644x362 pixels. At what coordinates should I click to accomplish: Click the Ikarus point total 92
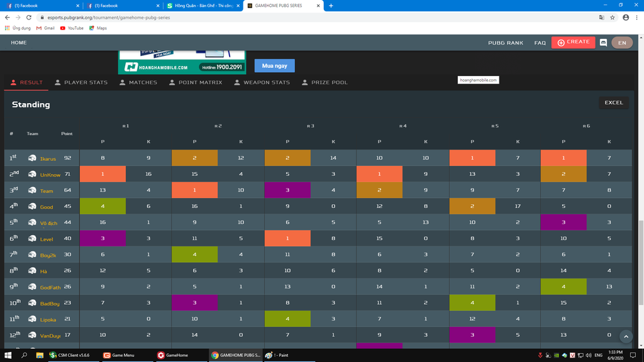(x=67, y=158)
